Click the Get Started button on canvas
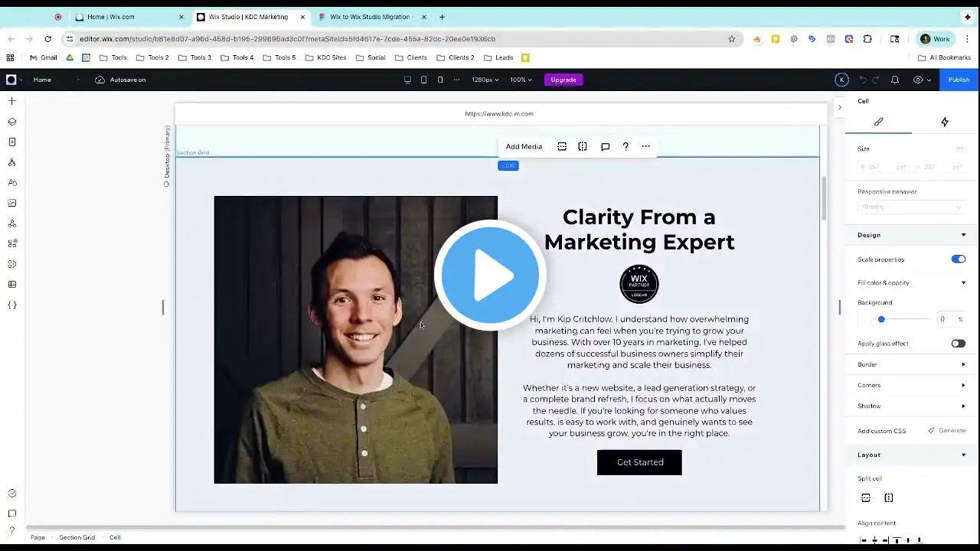The width and height of the screenshot is (980, 551). [639, 462]
